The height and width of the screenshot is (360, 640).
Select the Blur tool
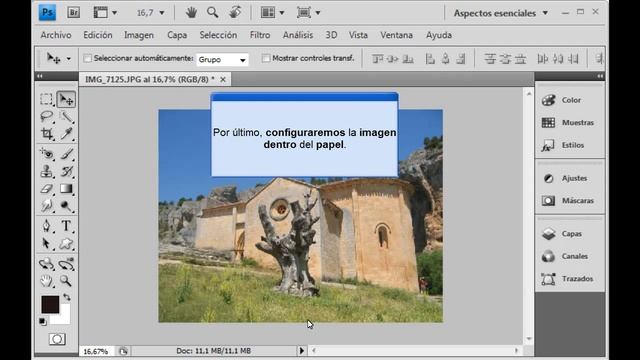point(47,206)
